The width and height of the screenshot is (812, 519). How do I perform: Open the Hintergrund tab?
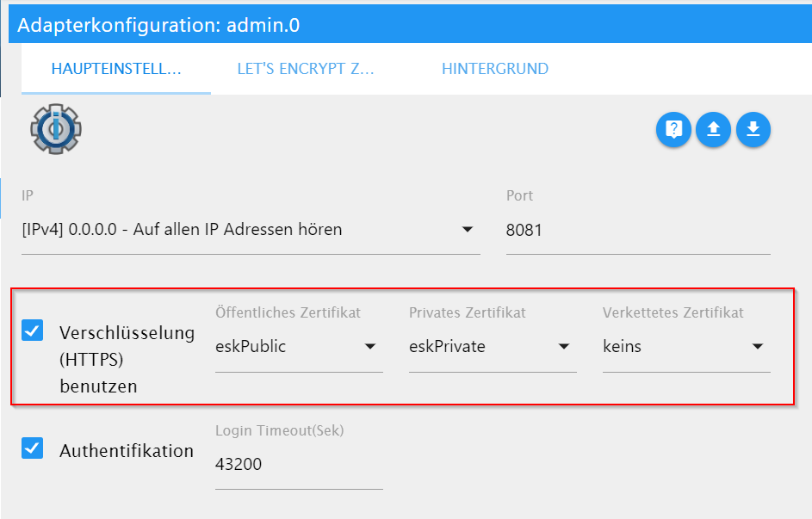click(495, 69)
